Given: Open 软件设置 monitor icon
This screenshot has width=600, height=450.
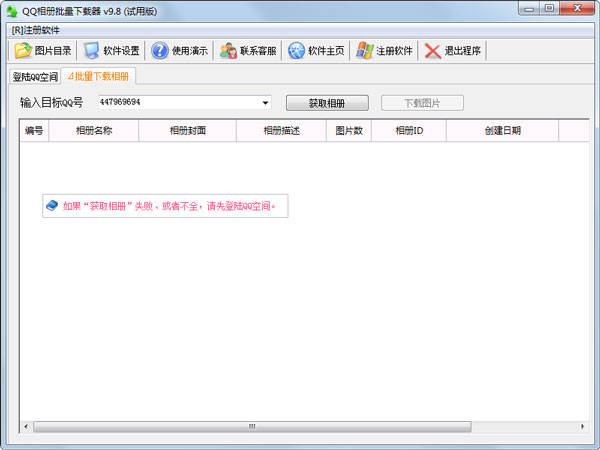Looking at the screenshot, I should click(91, 51).
